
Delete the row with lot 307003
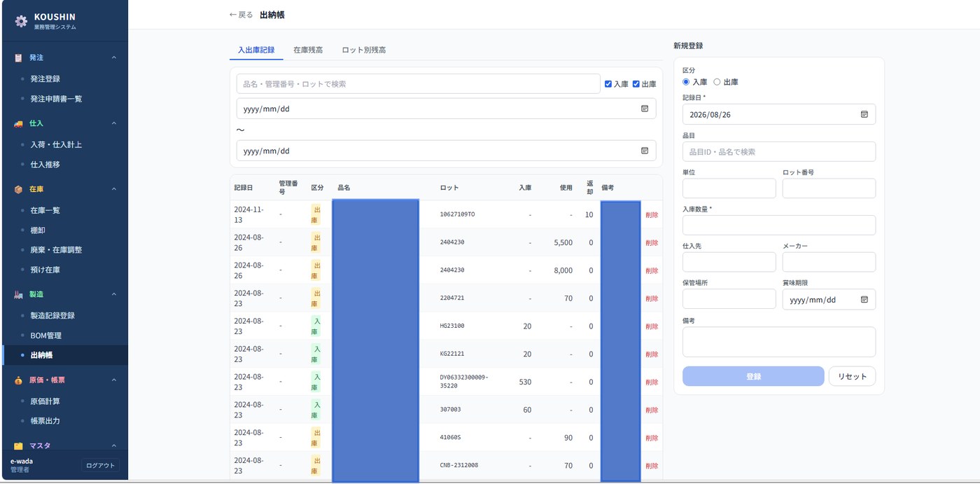tap(652, 410)
